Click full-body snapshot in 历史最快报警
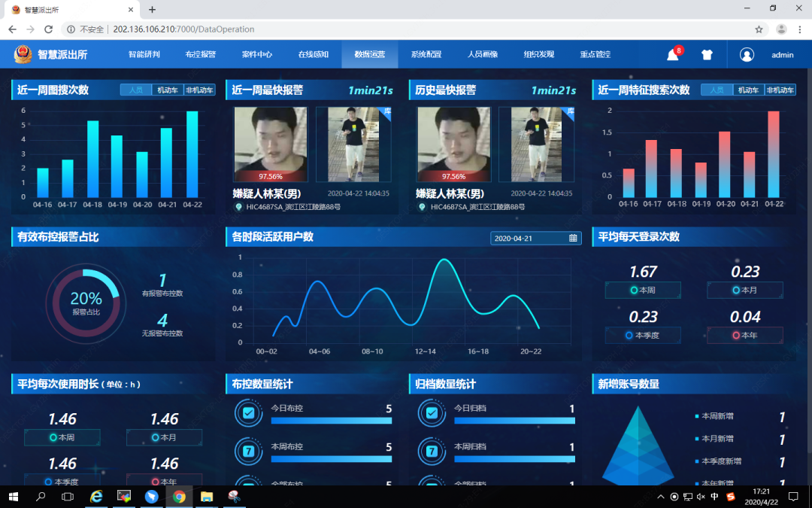Viewport: 812px width, 508px height. tap(537, 144)
